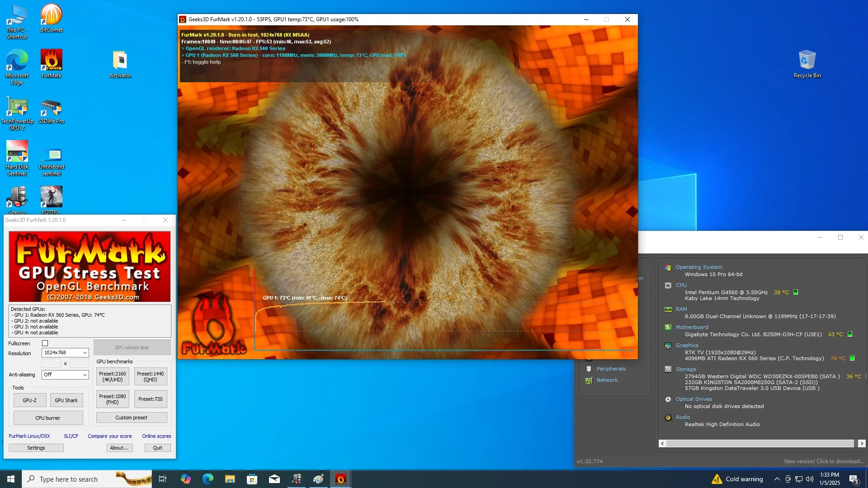Click the Quit button in FurMark
Image resolution: width=868 pixels, height=488 pixels.
(157, 448)
